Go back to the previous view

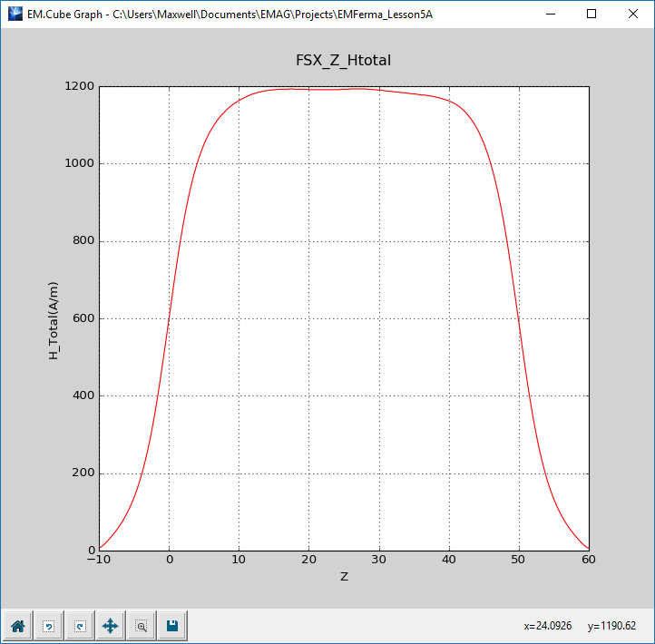(x=48, y=626)
